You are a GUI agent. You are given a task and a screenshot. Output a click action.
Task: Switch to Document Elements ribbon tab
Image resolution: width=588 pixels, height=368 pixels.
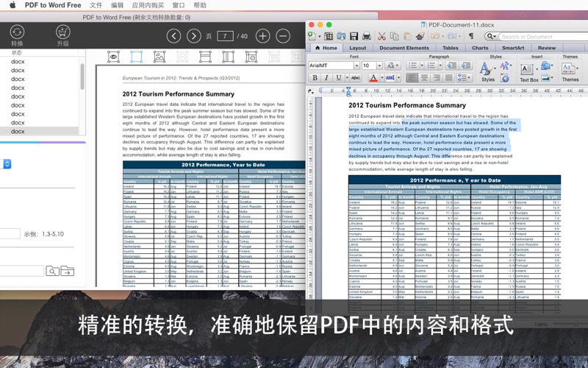pos(404,48)
